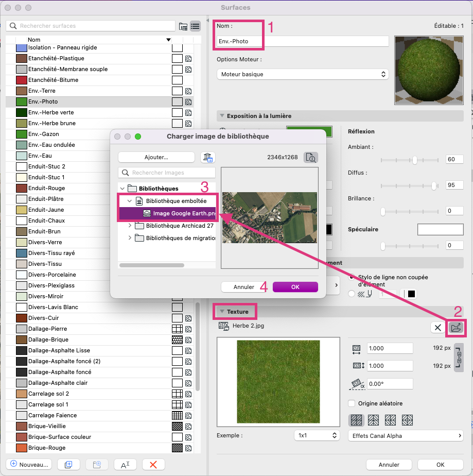This screenshot has width=473, height=476.
Task: Select the Stylo de ligne non coupée radio
Action: click(352, 277)
